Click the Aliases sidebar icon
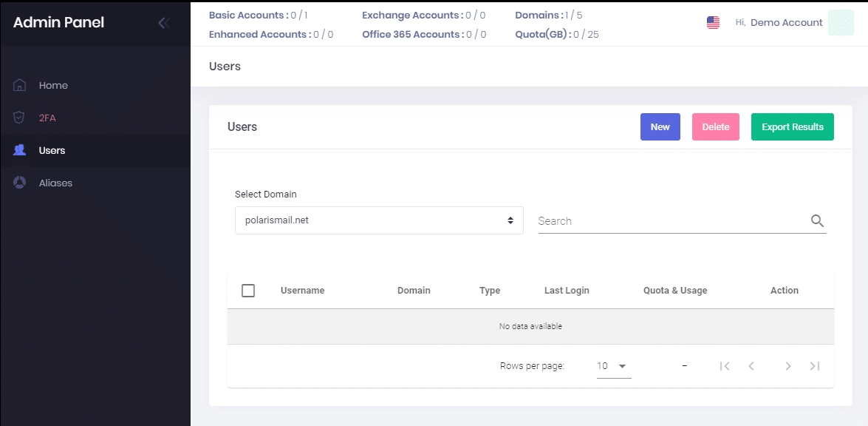 click(20, 183)
